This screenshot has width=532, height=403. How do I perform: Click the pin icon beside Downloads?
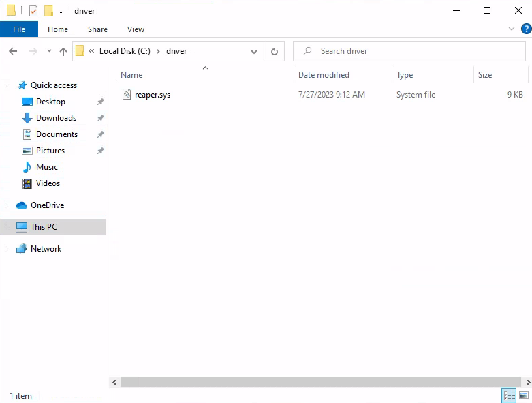point(100,118)
